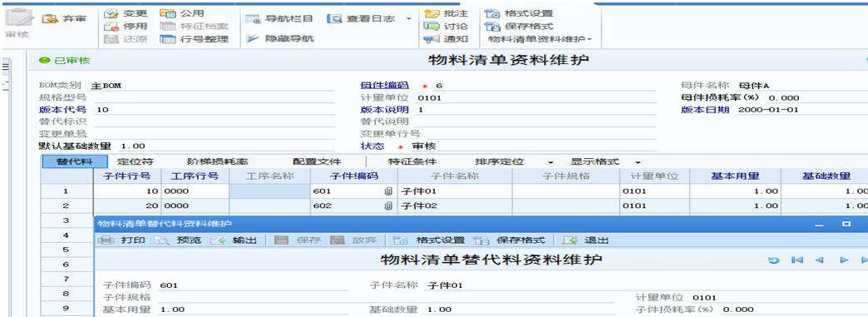
Task: Click the paperclip icon beside 子件编码 601
Action: tap(388, 191)
